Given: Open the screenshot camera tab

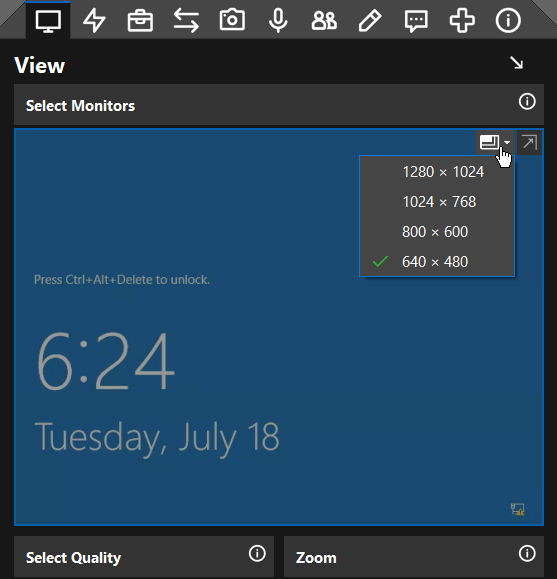Looking at the screenshot, I should 232,20.
